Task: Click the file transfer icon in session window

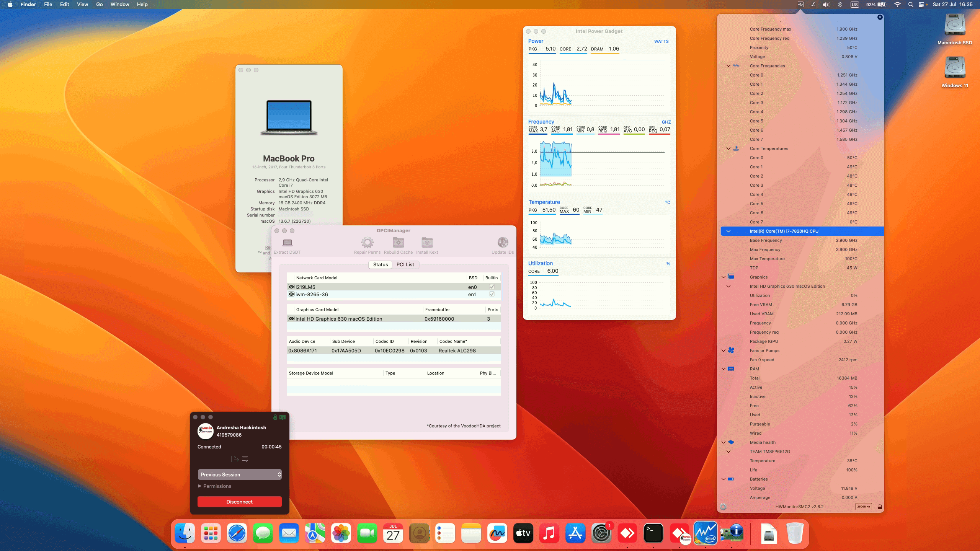Action: pos(235,459)
